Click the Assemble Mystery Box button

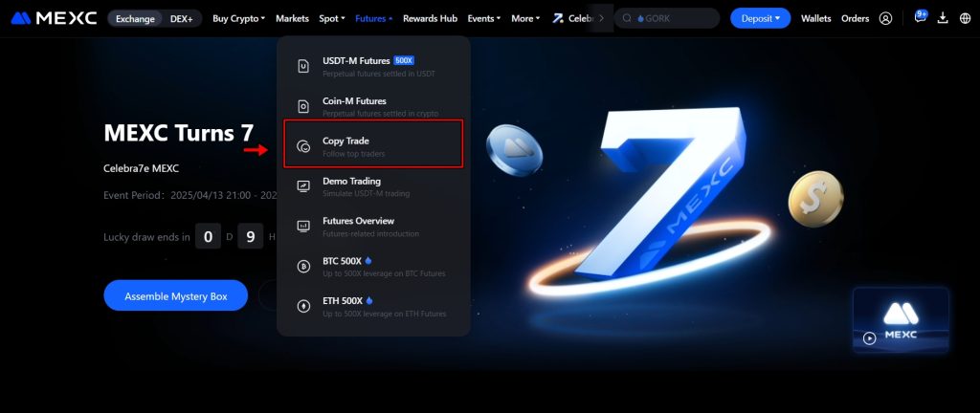[x=175, y=296]
